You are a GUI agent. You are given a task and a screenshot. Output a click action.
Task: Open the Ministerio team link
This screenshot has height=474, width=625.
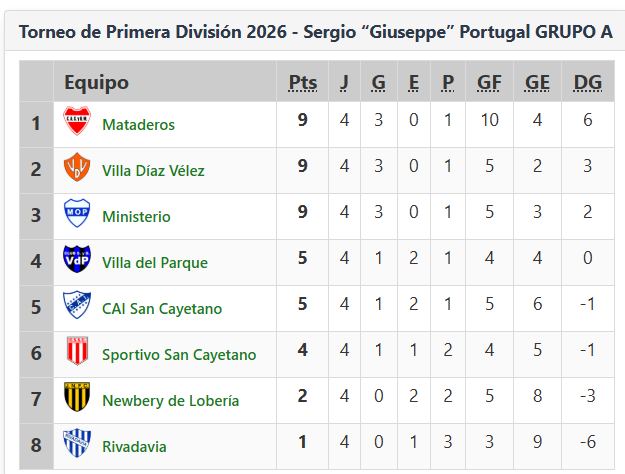pos(136,217)
